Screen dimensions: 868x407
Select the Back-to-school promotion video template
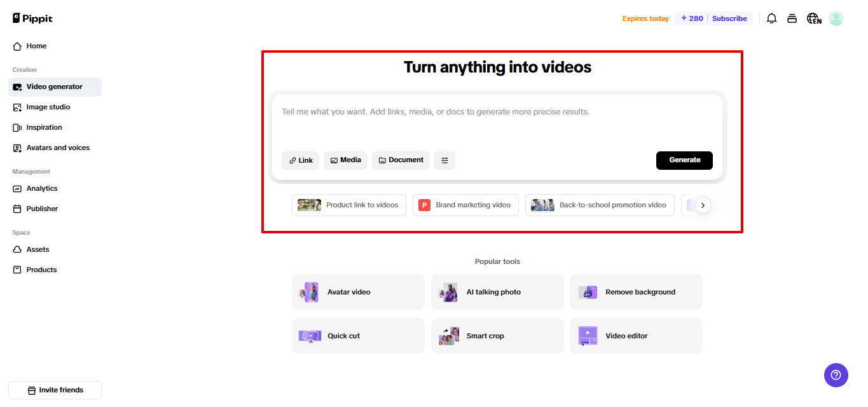599,205
